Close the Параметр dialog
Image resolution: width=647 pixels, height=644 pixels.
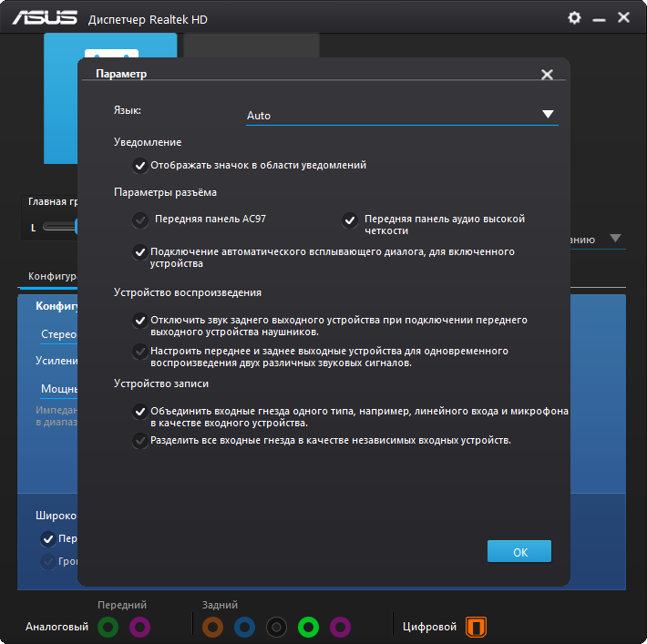tap(547, 75)
